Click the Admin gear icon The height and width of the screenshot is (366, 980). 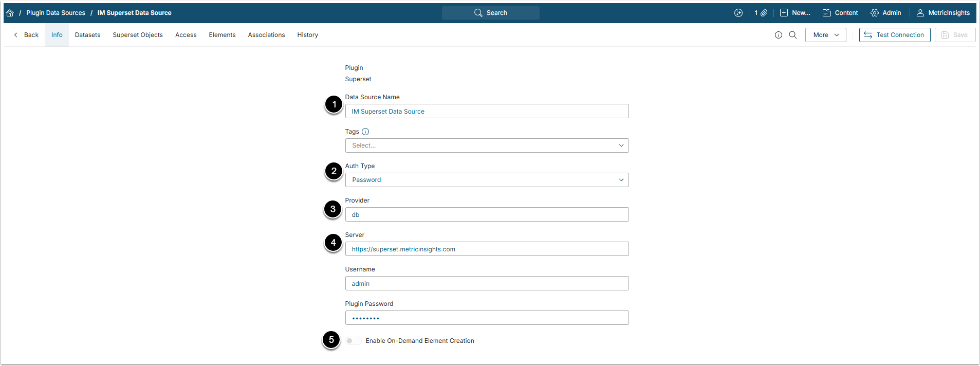[875, 13]
